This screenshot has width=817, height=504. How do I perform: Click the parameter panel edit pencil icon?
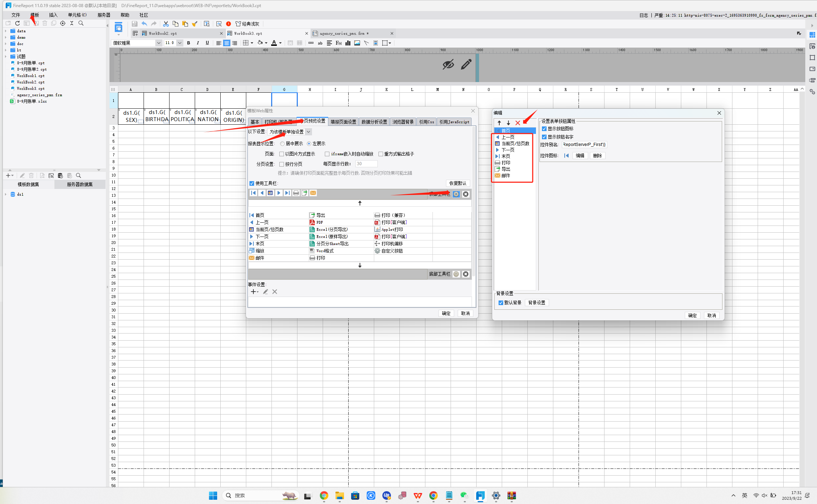click(x=466, y=64)
